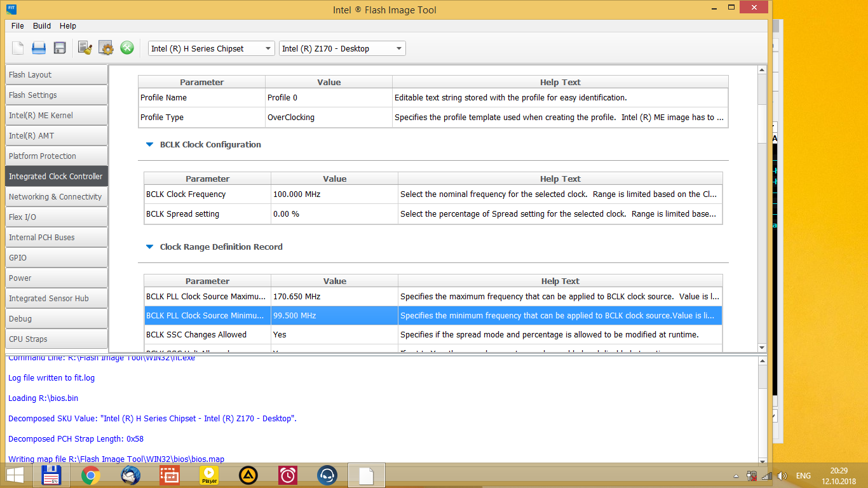Viewport: 868px width, 488px height.
Task: Open the volume speaker tray icon
Action: tap(782, 476)
